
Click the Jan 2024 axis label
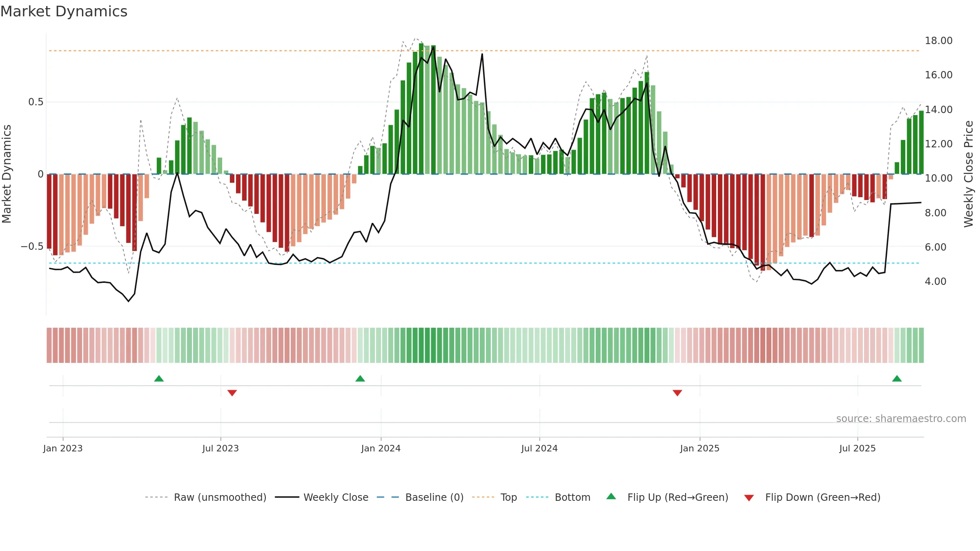coord(381,448)
